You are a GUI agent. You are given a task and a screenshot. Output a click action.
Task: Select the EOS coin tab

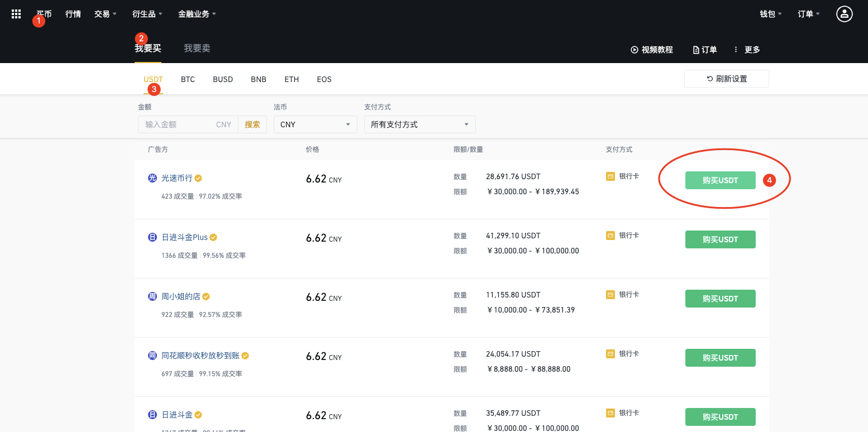coord(324,79)
